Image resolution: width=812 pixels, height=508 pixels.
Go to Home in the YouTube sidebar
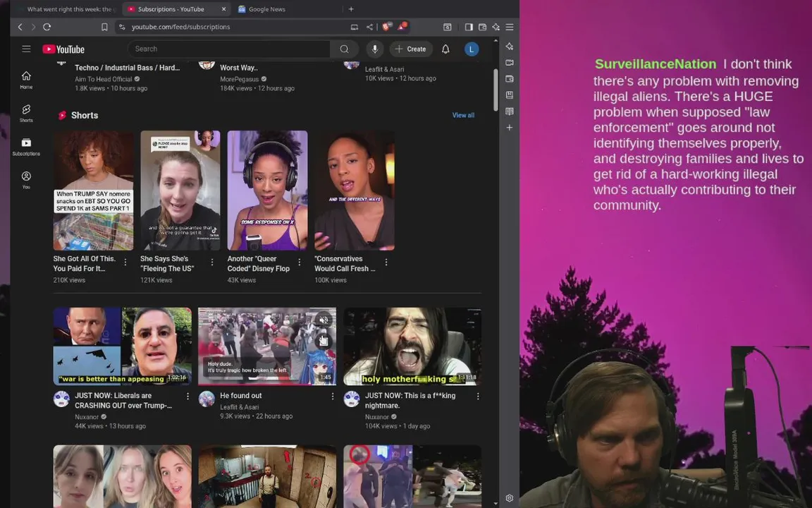[26, 80]
